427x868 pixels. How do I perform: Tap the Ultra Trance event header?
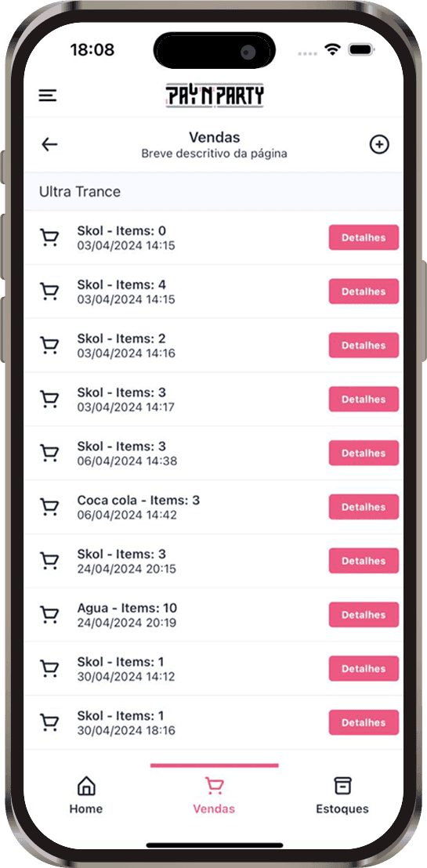click(213, 191)
